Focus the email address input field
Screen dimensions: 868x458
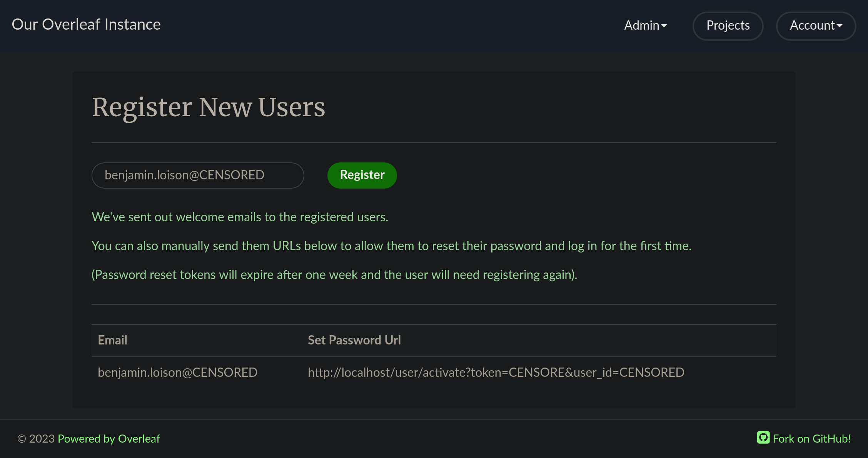click(x=198, y=176)
